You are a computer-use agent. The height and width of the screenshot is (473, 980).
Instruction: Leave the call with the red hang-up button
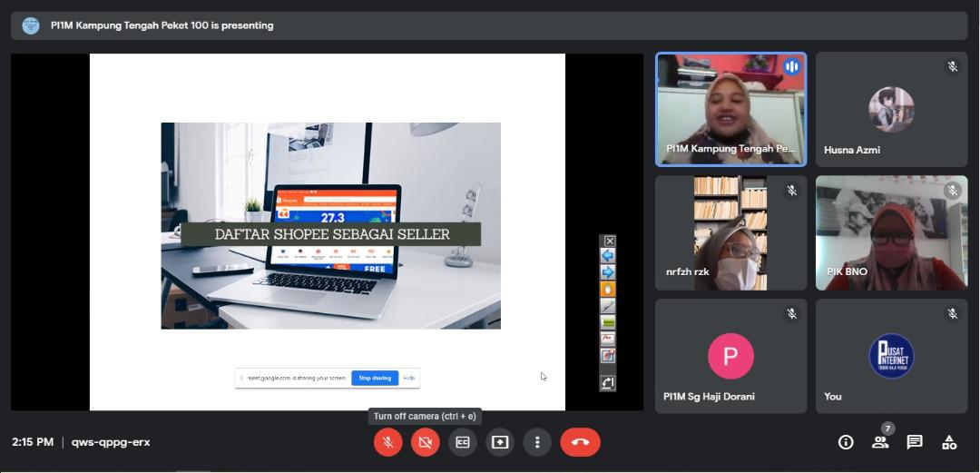point(581,442)
